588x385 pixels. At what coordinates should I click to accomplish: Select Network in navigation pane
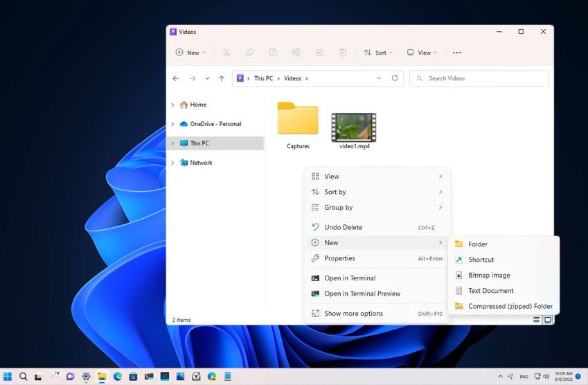(201, 163)
